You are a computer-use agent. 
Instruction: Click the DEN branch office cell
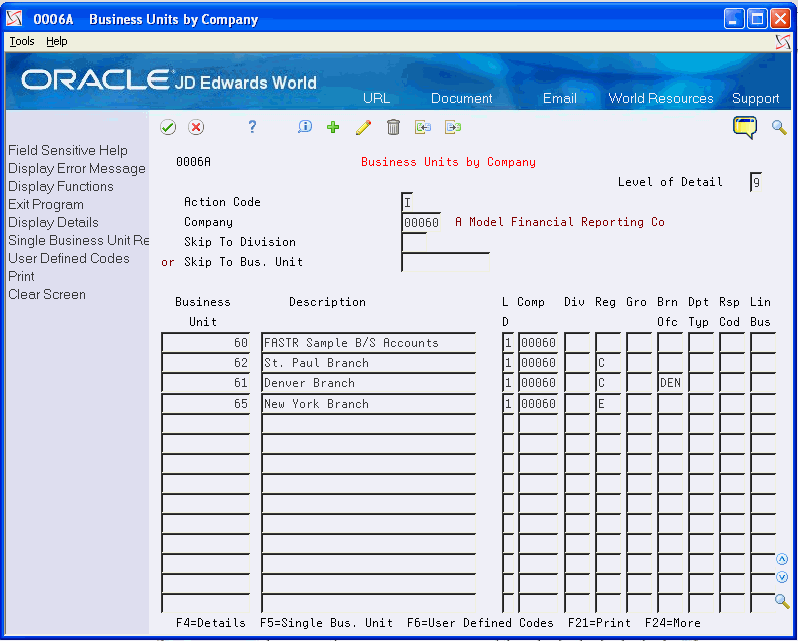pyautogui.click(x=670, y=383)
